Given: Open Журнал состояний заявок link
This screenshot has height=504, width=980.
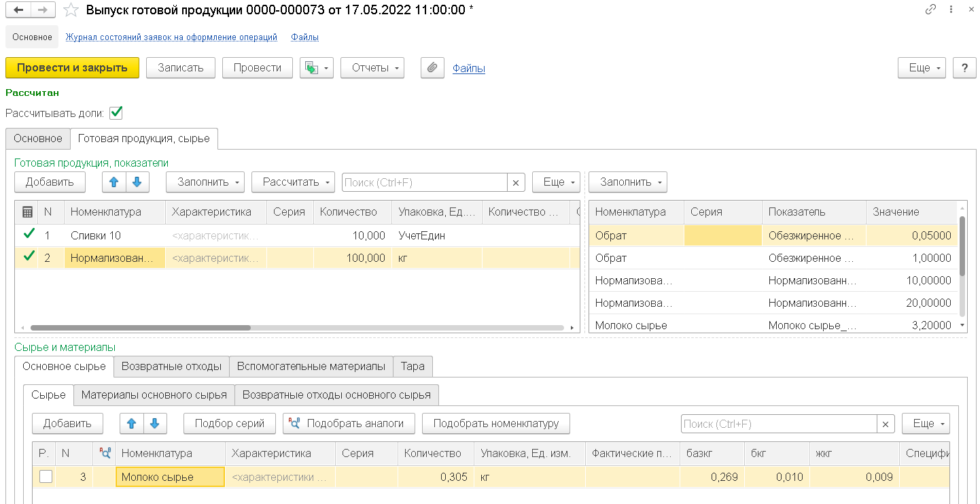Looking at the screenshot, I should pos(171,37).
